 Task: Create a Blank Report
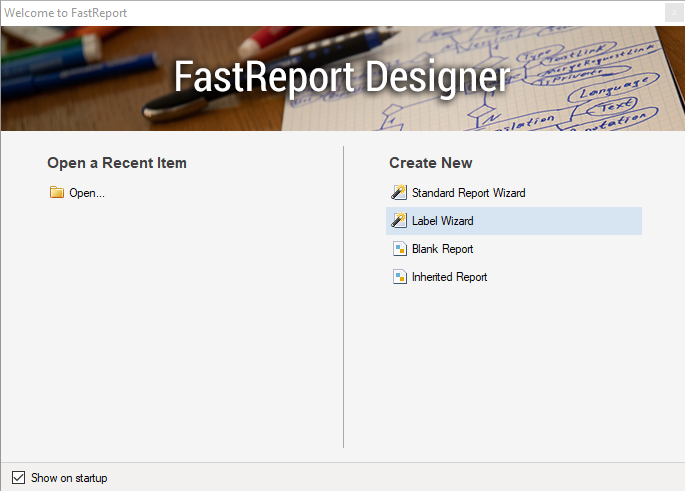click(x=443, y=249)
